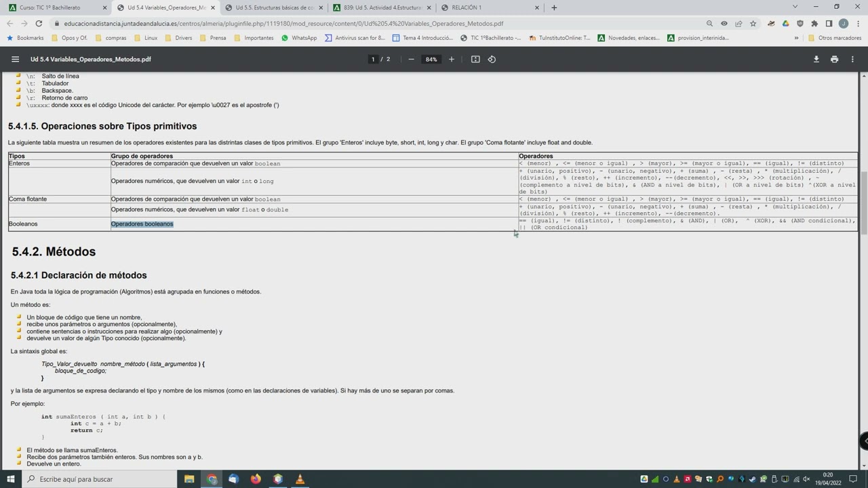
Task: Rotate the PDF counterclockwise
Action: (x=492, y=59)
